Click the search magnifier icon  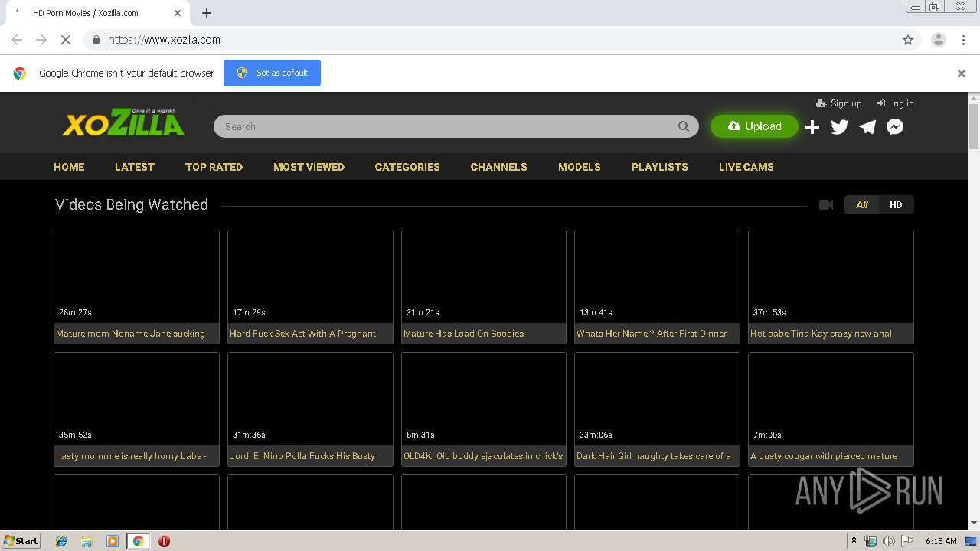pyautogui.click(x=683, y=126)
